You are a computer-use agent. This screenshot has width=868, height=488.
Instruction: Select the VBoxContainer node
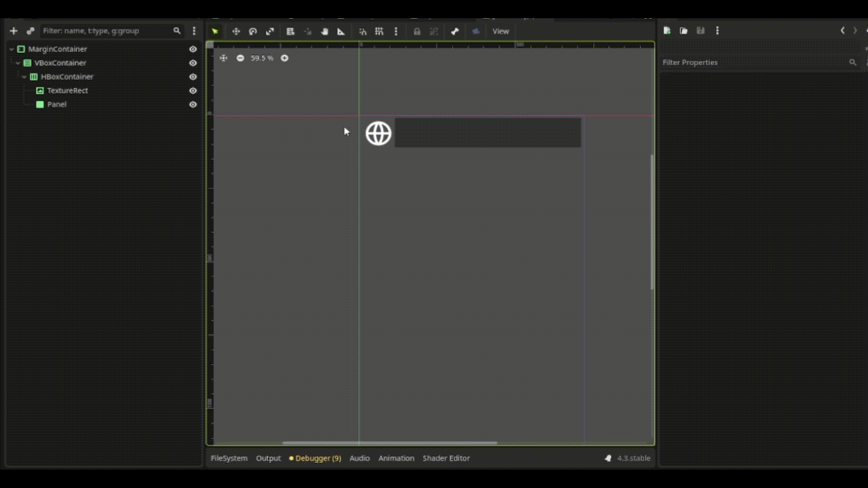[x=60, y=63]
